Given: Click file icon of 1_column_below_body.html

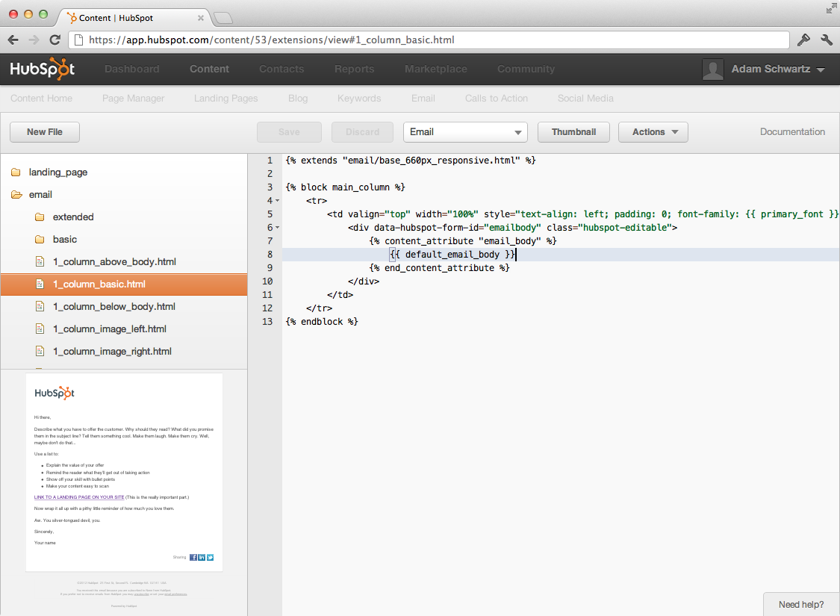Looking at the screenshot, I should [x=40, y=306].
